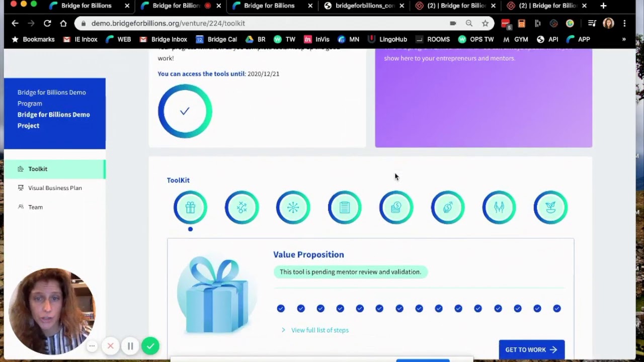Select the sprouting plant toolkit icon
644x362 pixels.
(551, 207)
